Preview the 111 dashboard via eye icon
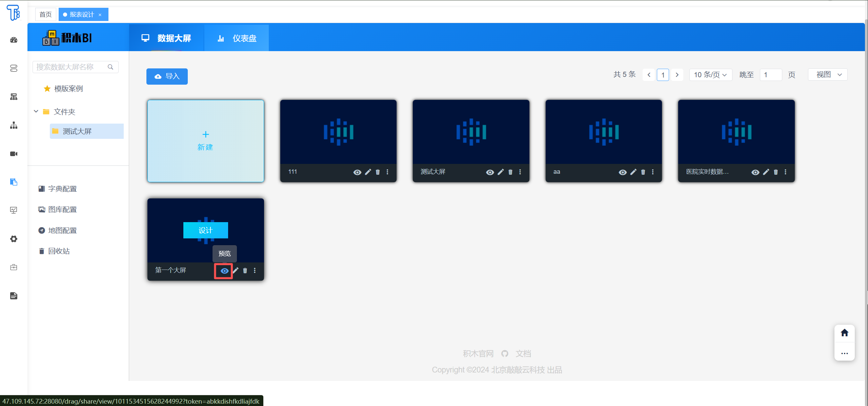This screenshot has height=406, width=868. tap(357, 172)
